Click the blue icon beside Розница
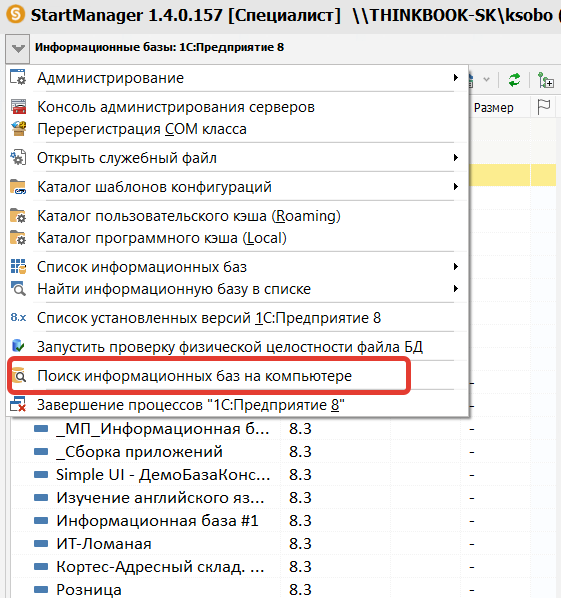The image size is (561, 598). point(41,589)
